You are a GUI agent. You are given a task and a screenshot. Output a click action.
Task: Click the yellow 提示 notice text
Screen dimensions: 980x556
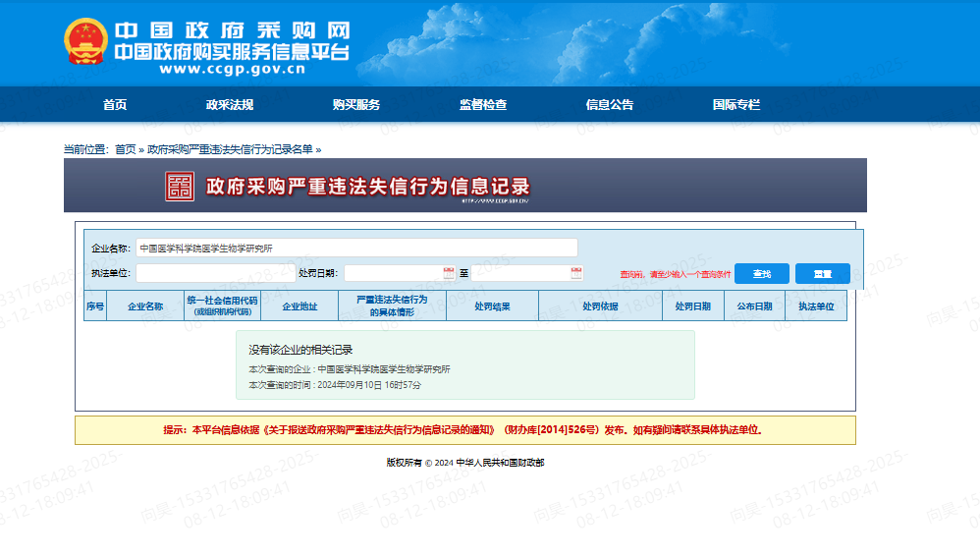(x=463, y=429)
